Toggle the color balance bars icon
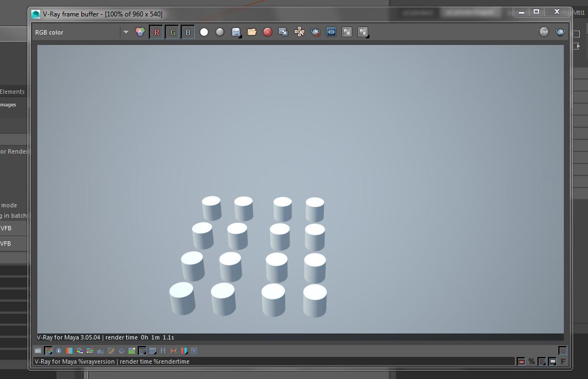 pyautogui.click(x=90, y=351)
